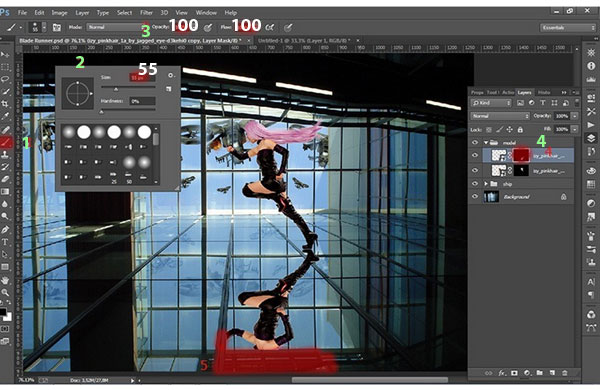Image resolution: width=600 pixels, height=390 pixels.
Task: Select the Hand tool
Action: pyautogui.click(x=5, y=280)
